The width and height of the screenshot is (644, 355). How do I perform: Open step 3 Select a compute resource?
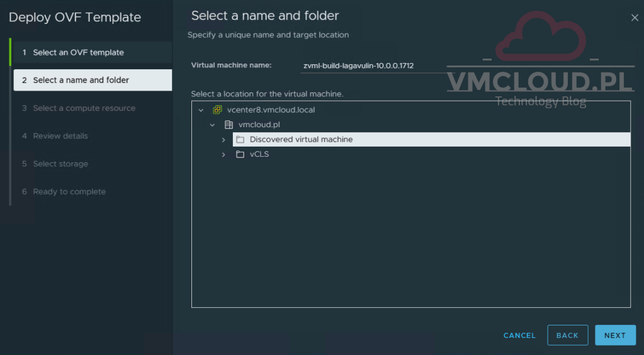[x=84, y=108]
